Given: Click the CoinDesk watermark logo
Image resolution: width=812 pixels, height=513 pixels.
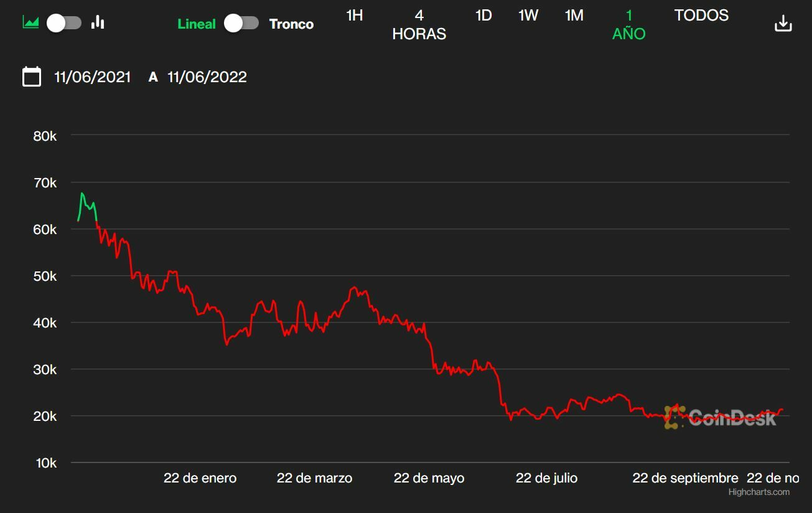Looking at the screenshot, I should (x=721, y=417).
